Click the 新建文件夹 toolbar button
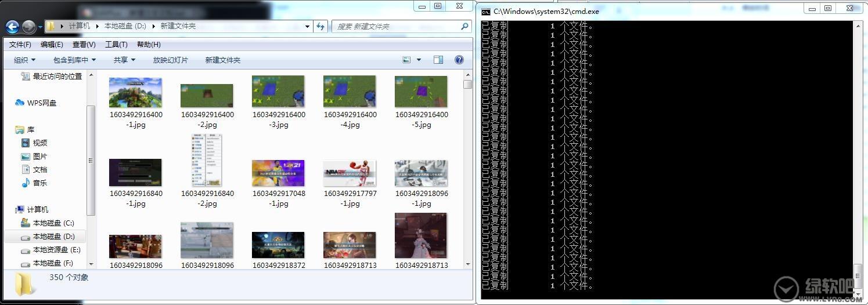 coord(222,60)
